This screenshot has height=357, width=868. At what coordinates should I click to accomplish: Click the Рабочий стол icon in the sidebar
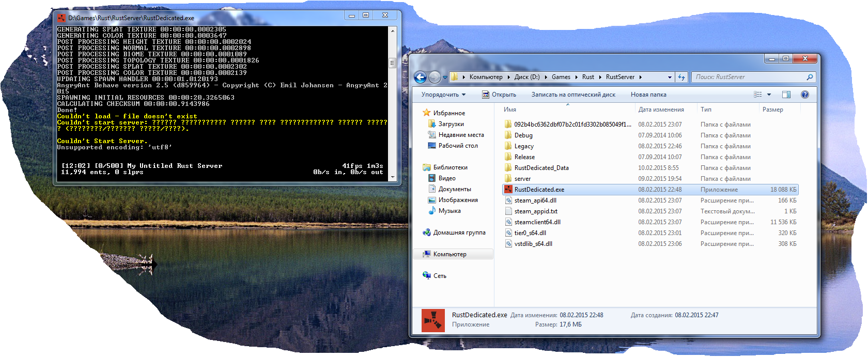pyautogui.click(x=432, y=146)
